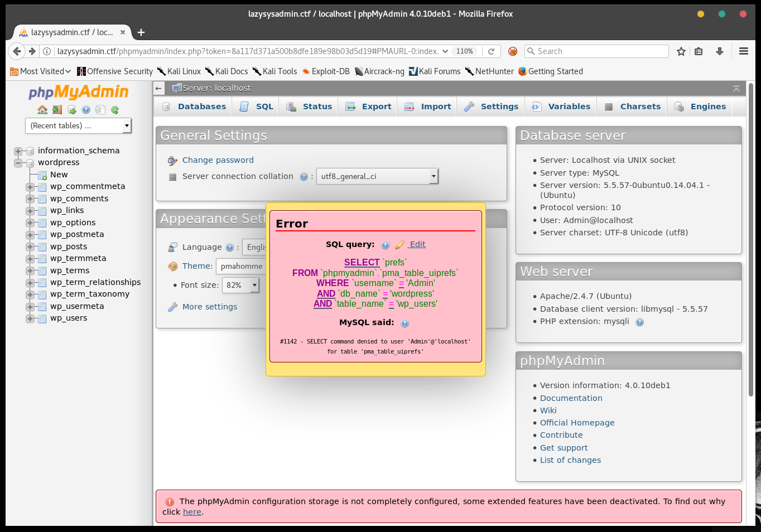Click the MySQL said help icon
Viewport: 761px width, 532px height.
(405, 323)
